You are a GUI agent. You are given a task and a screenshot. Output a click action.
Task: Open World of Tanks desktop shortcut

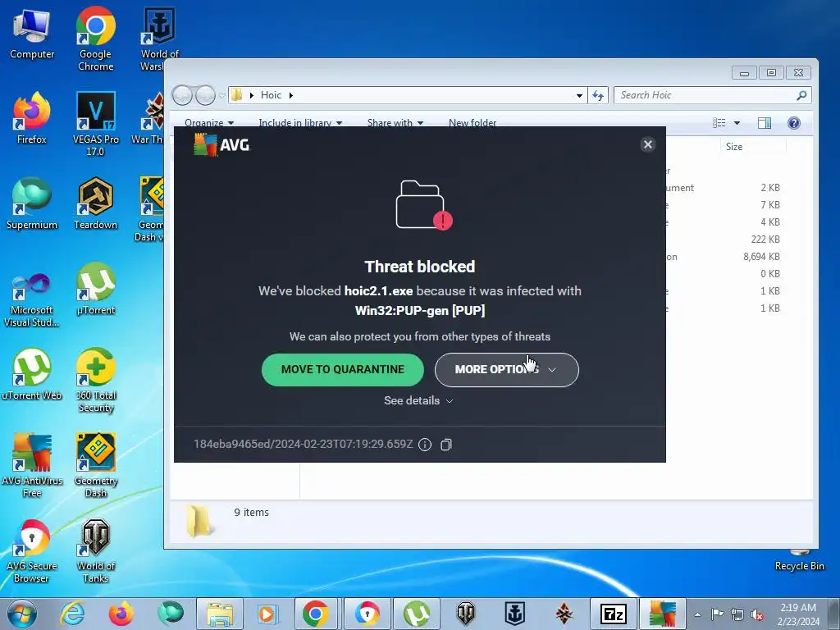pyautogui.click(x=95, y=550)
